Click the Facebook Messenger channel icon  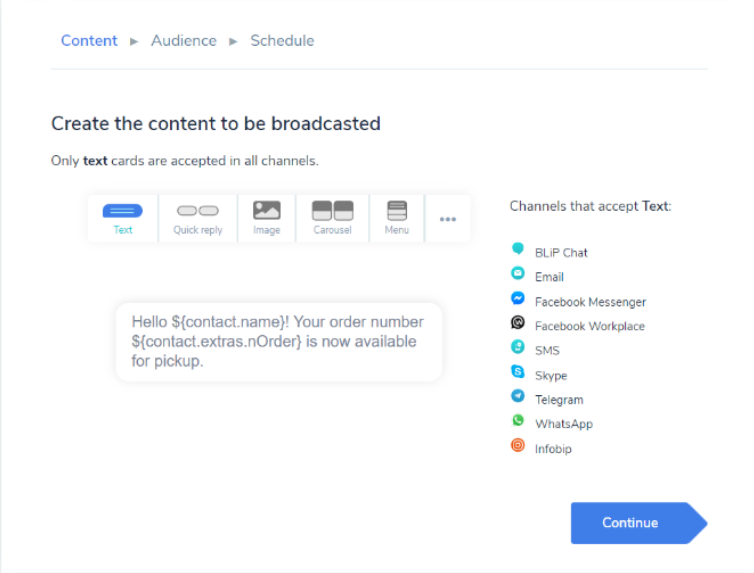(x=518, y=299)
